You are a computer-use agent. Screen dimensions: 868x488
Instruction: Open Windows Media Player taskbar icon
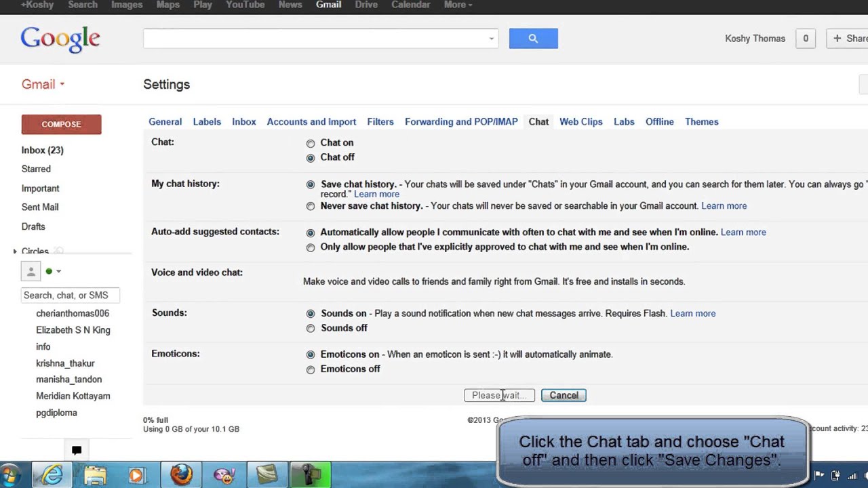tap(137, 476)
